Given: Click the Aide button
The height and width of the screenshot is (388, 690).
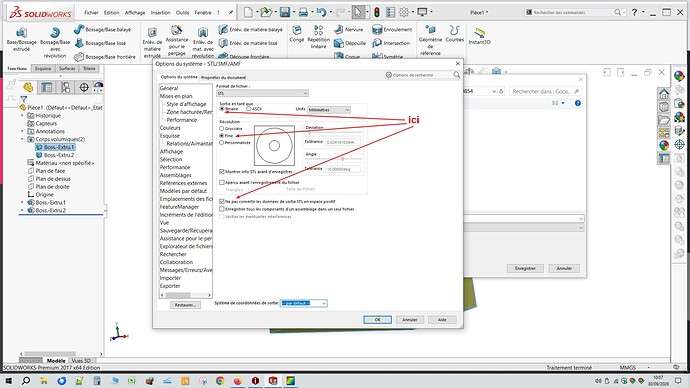Looking at the screenshot, I should pos(442,320).
